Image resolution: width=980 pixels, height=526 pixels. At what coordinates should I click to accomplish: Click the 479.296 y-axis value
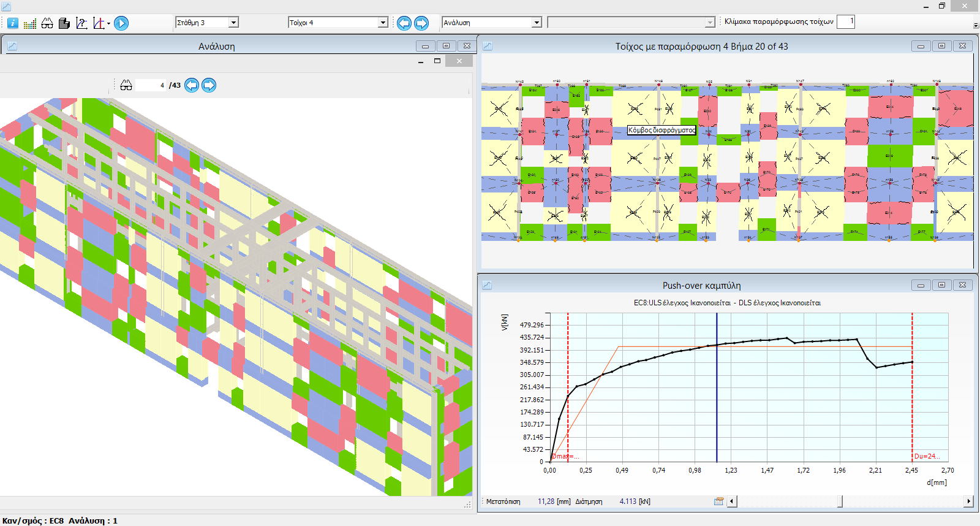532,325
